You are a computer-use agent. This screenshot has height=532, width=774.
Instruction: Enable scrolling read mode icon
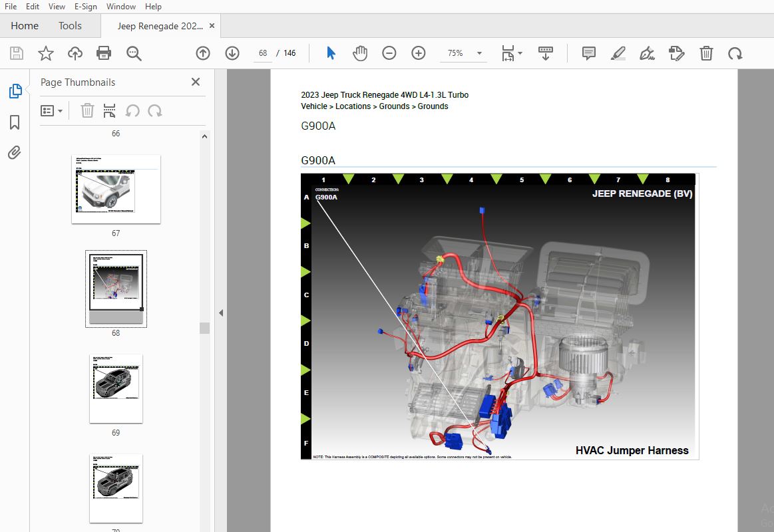(546, 53)
